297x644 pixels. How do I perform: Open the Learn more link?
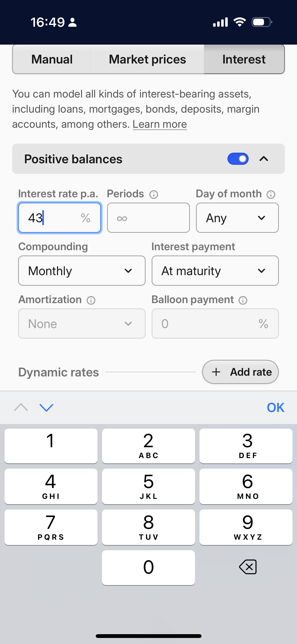[x=160, y=124]
